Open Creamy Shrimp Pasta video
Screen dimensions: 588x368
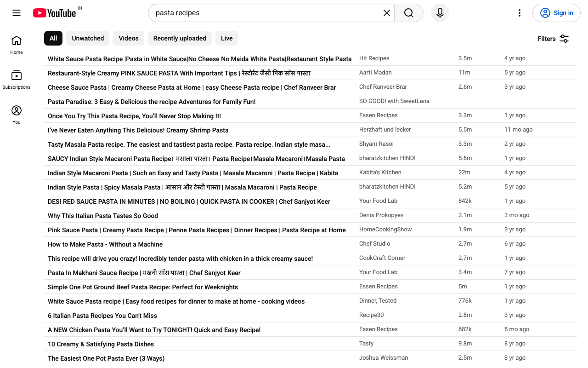(138, 130)
